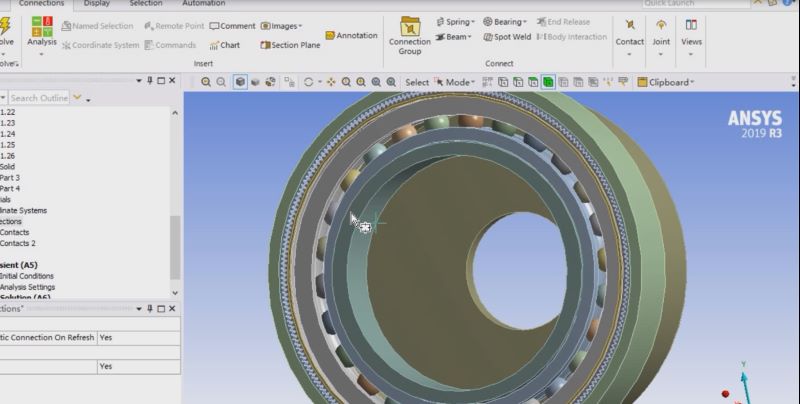Select the Part 3 tree item
This screenshot has height=404, width=800.
coord(10,178)
